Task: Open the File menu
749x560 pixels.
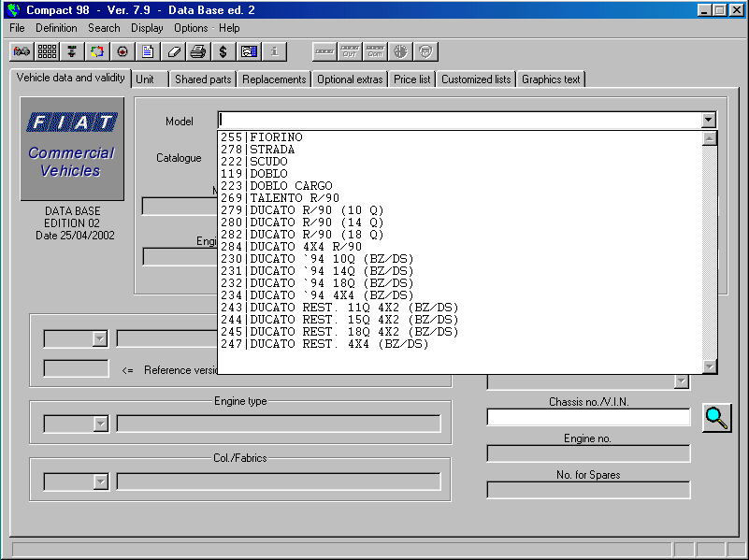Action: [17, 28]
